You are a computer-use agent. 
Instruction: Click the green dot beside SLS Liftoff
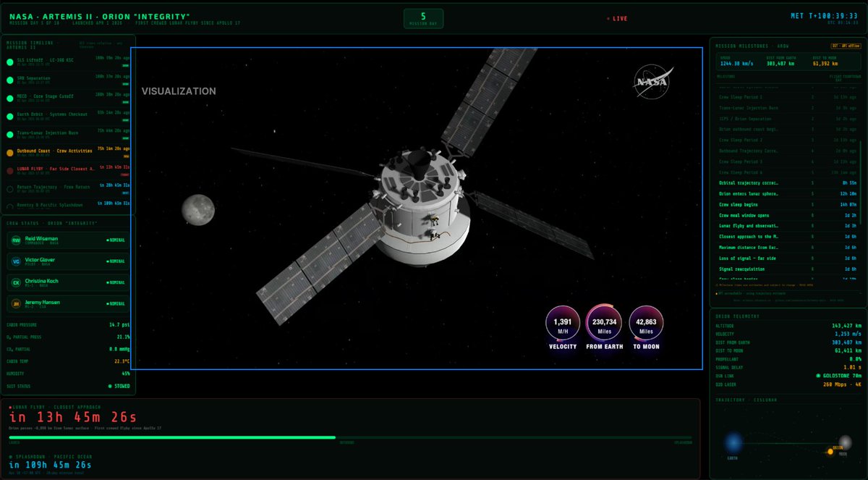(10, 62)
